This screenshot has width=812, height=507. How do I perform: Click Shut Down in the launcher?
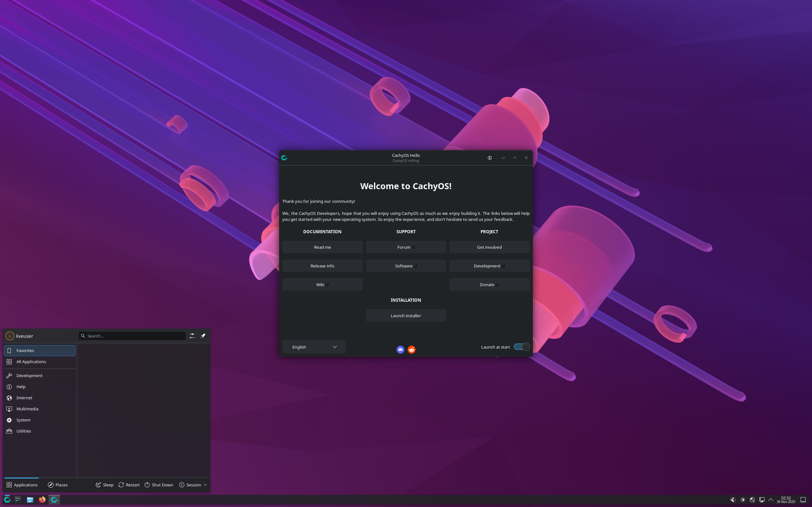point(159,485)
